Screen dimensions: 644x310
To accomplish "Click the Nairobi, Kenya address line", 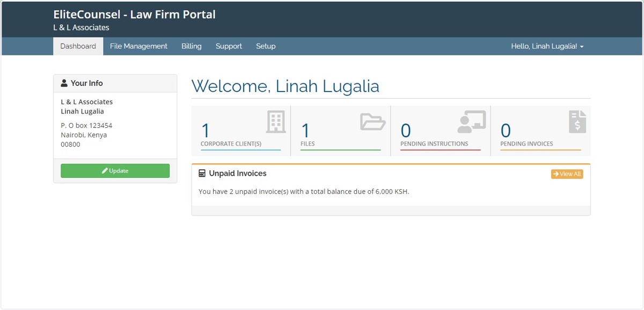I will point(84,135).
